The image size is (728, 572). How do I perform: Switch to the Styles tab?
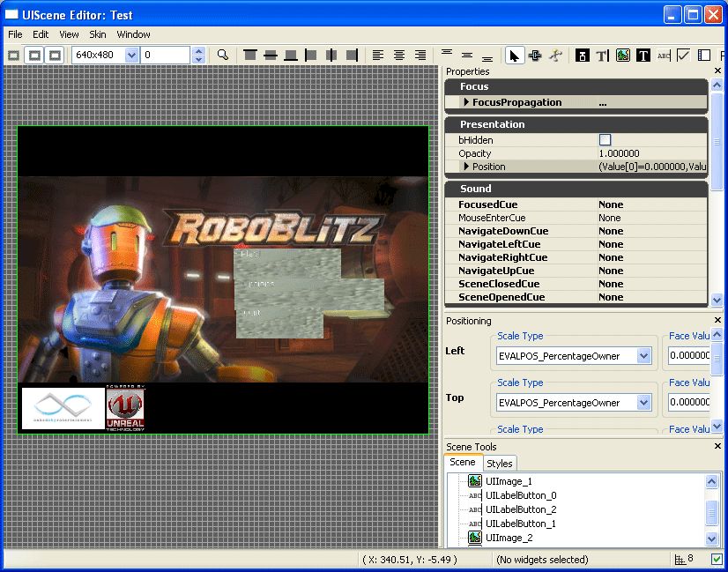click(500, 463)
